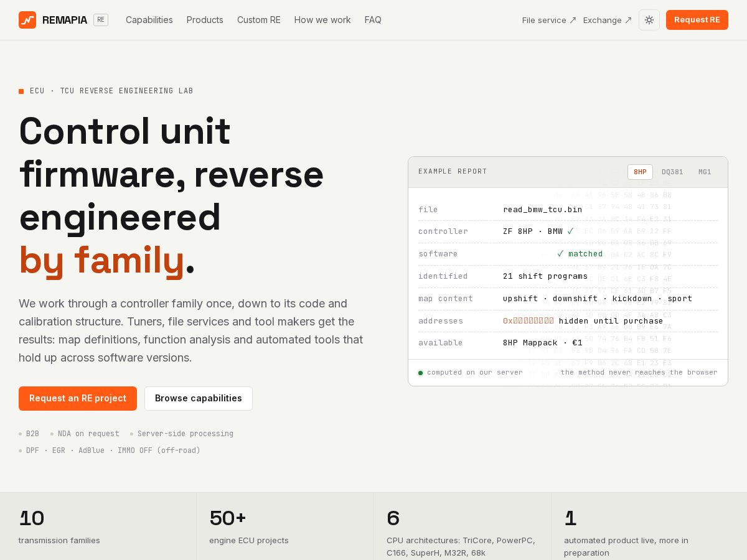Viewport: 747px width, 560px height.
Task: Click the Browse capabilities button
Action: [199, 398]
